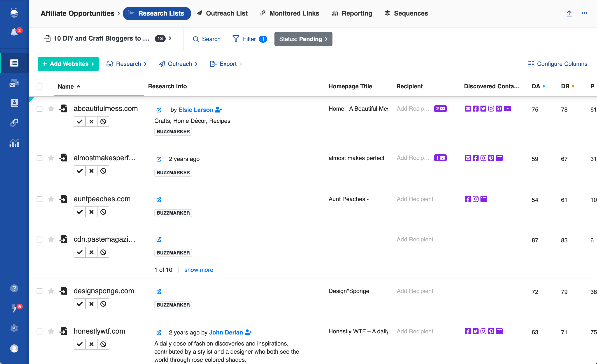
Task: Click the link icon in the left sidebar
Action: (14, 123)
